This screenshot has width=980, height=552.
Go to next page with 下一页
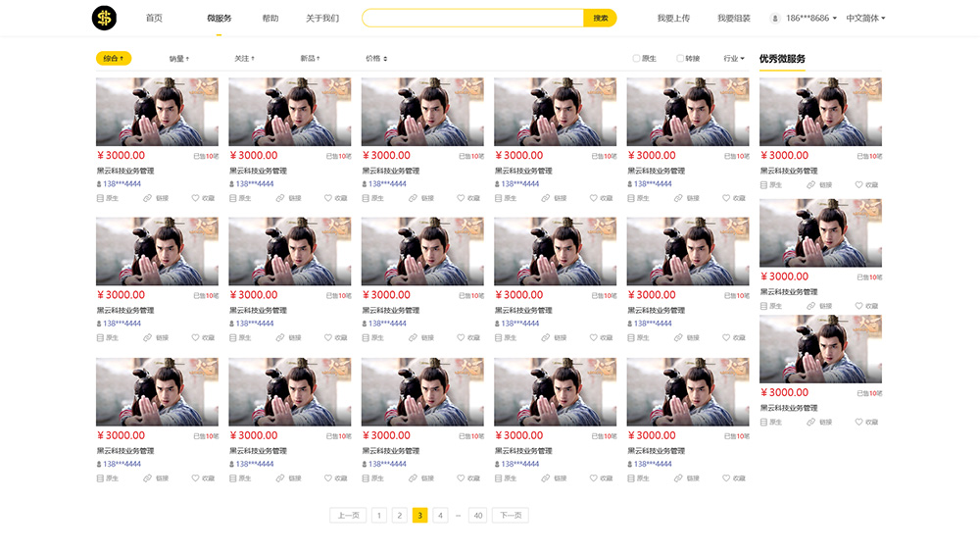[x=511, y=515]
